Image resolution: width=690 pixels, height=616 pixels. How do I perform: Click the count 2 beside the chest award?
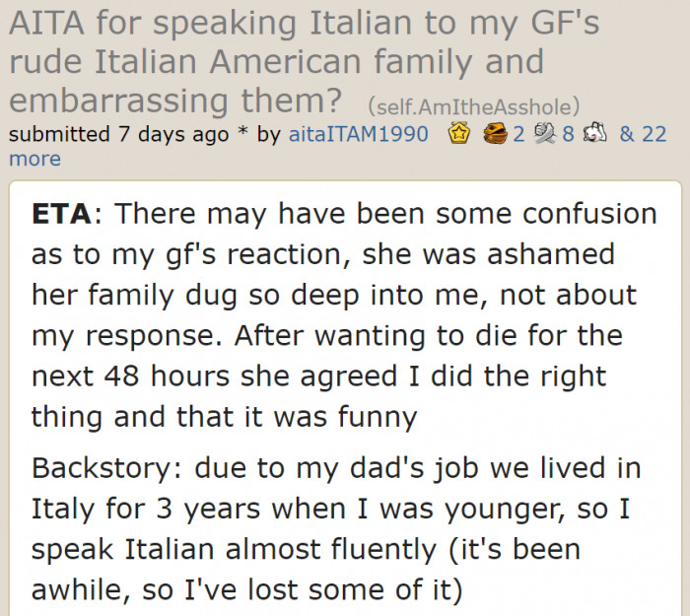point(517,134)
